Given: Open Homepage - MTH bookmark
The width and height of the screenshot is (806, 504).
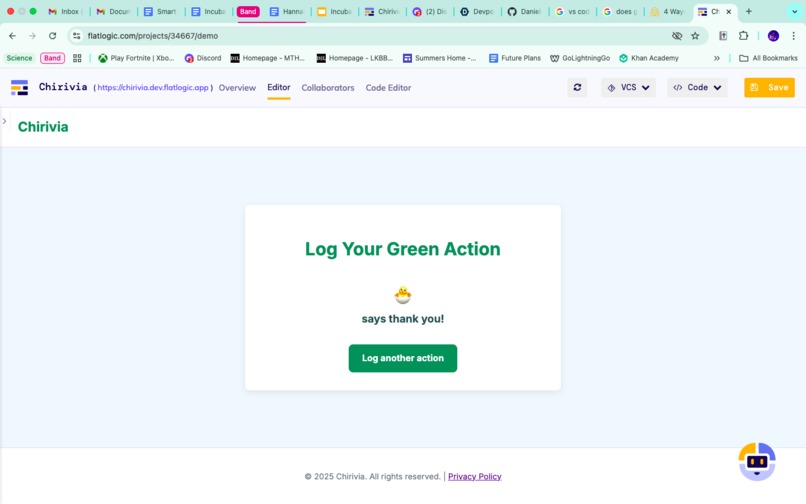Looking at the screenshot, I should point(267,58).
